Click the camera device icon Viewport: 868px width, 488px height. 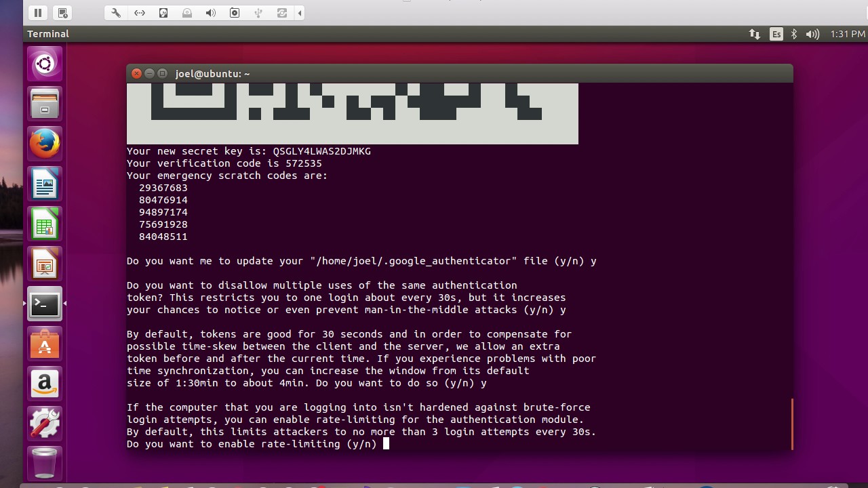(x=235, y=13)
